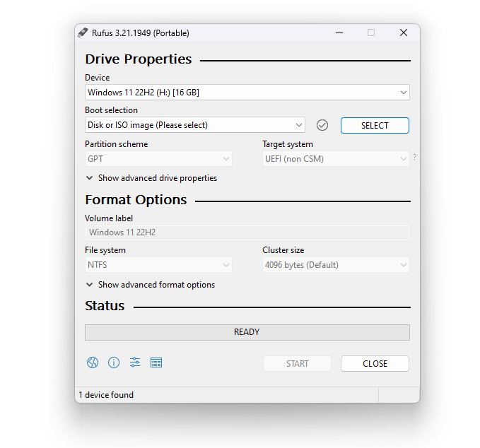Click the START button
Viewport: 480px width, 448px height.
click(x=297, y=363)
